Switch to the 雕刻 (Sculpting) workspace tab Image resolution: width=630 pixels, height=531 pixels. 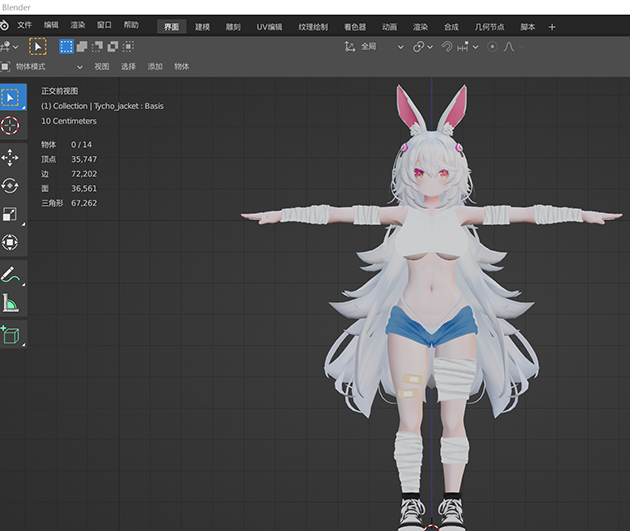click(x=233, y=27)
